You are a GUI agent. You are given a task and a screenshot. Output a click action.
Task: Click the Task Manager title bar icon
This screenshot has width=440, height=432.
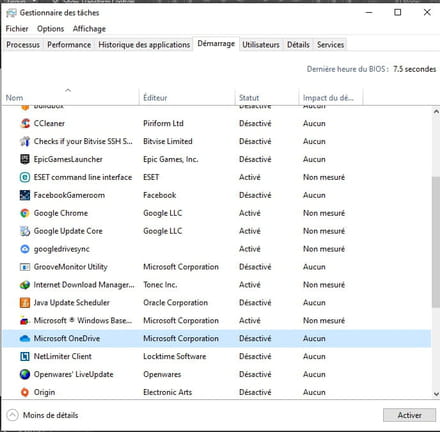pos(11,13)
